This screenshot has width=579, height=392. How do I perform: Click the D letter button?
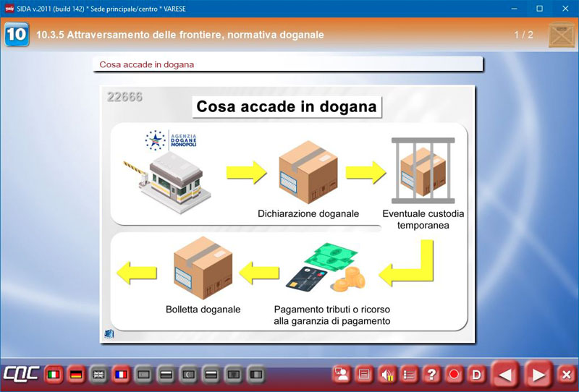point(476,375)
